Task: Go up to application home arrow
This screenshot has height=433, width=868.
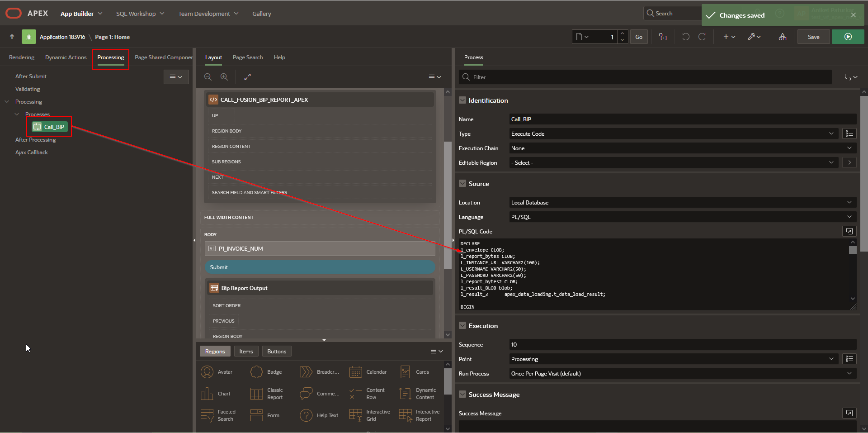Action: pyautogui.click(x=12, y=37)
